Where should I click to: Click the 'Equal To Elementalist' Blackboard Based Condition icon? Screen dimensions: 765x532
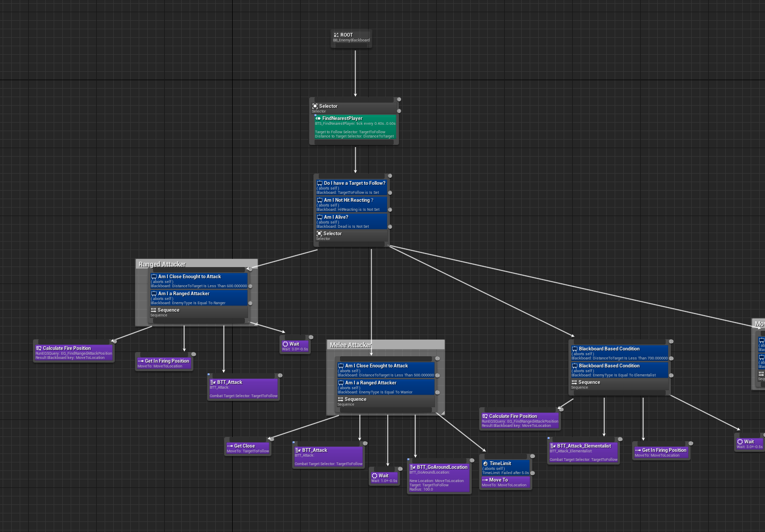point(575,366)
